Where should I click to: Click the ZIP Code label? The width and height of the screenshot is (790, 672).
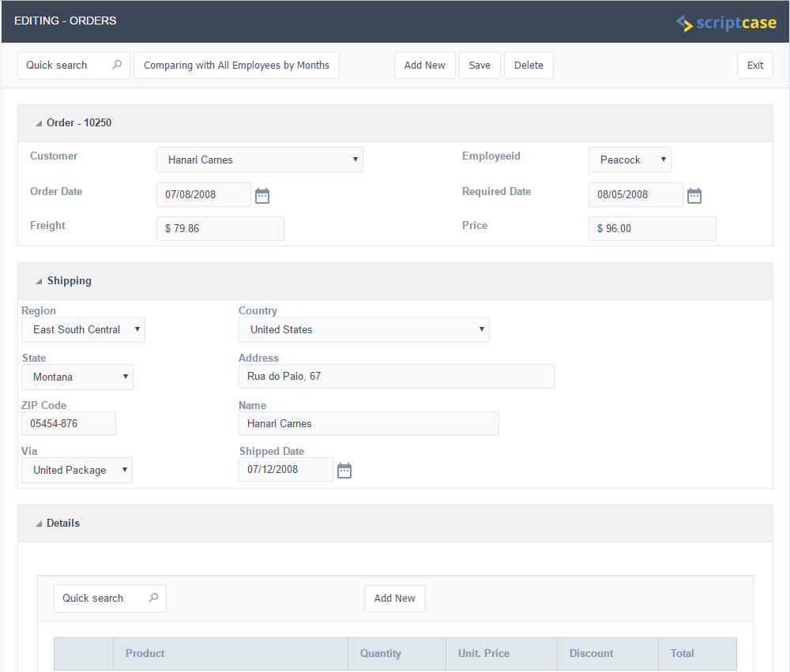43,406
